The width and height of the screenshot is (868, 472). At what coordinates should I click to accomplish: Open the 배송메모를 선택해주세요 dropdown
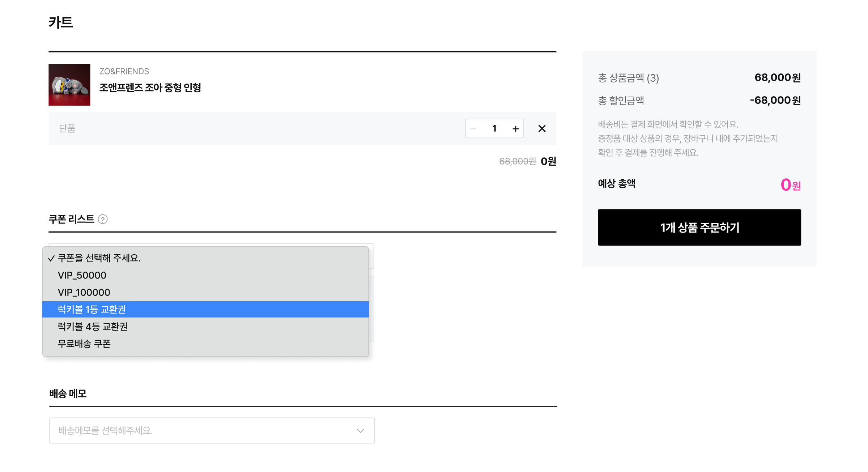(212, 430)
